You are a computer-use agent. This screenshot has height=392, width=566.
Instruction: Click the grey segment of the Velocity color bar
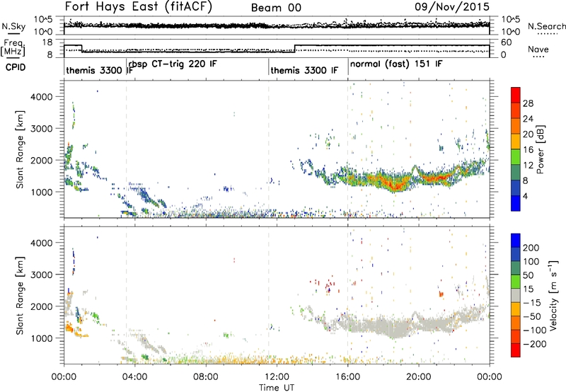[x=516, y=296]
